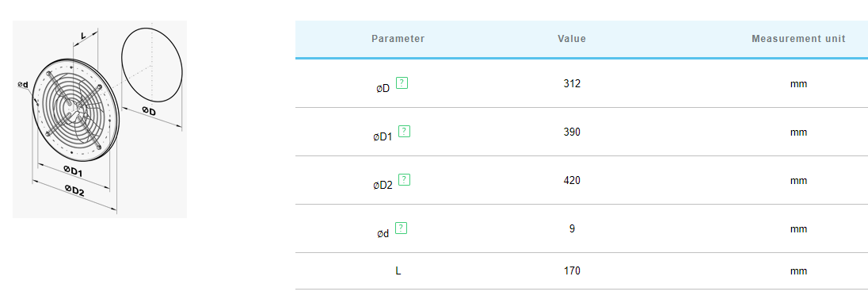Click the mm unit in the L row

[799, 270]
